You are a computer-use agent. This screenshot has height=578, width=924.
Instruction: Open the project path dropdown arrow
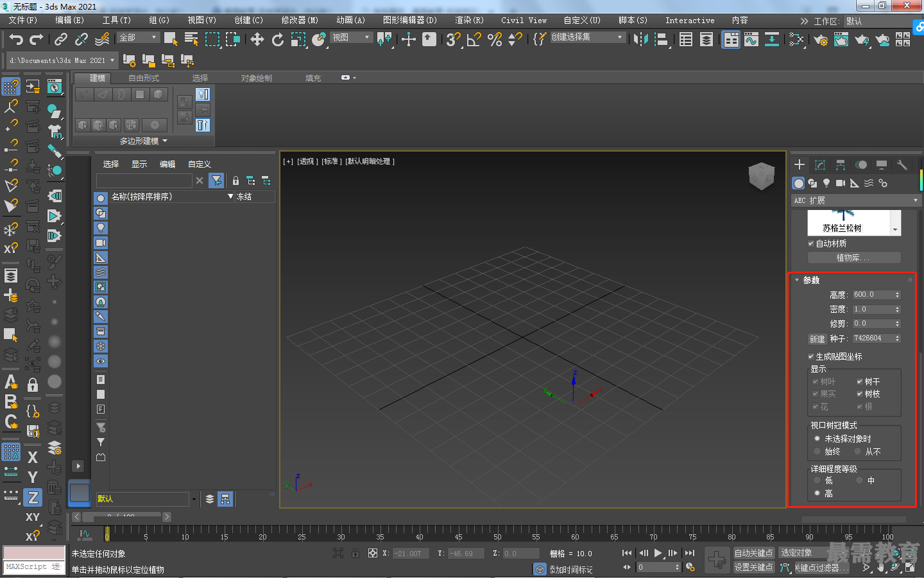point(112,60)
